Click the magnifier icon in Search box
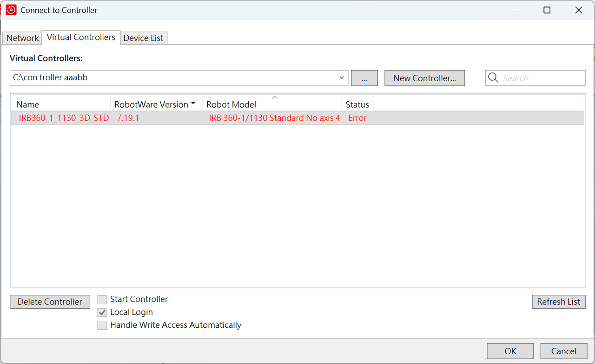 tap(493, 78)
